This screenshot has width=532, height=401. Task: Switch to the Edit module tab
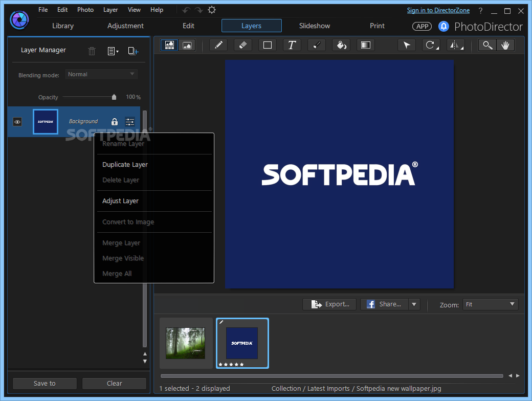pyautogui.click(x=188, y=26)
